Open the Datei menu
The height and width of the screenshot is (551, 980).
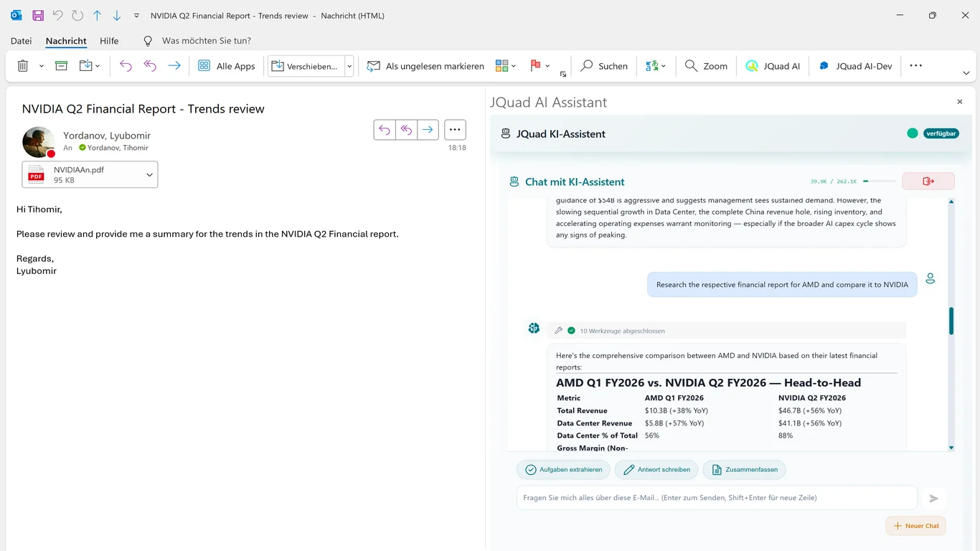(x=22, y=41)
